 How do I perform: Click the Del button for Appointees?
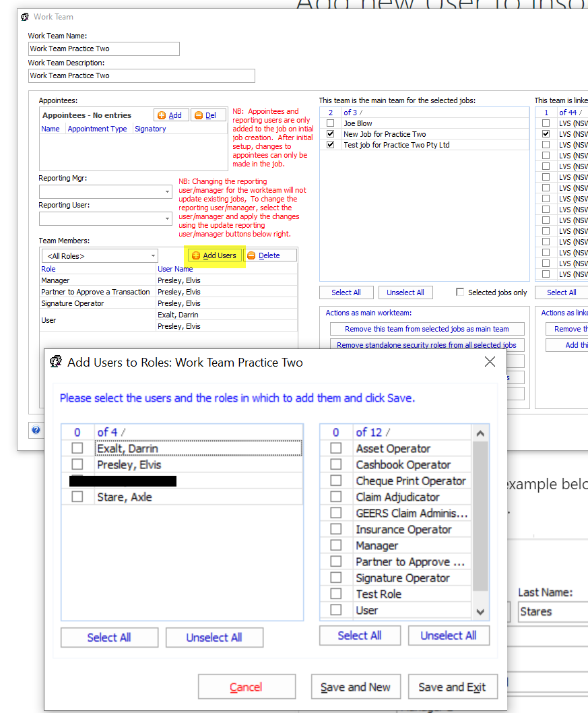point(208,115)
